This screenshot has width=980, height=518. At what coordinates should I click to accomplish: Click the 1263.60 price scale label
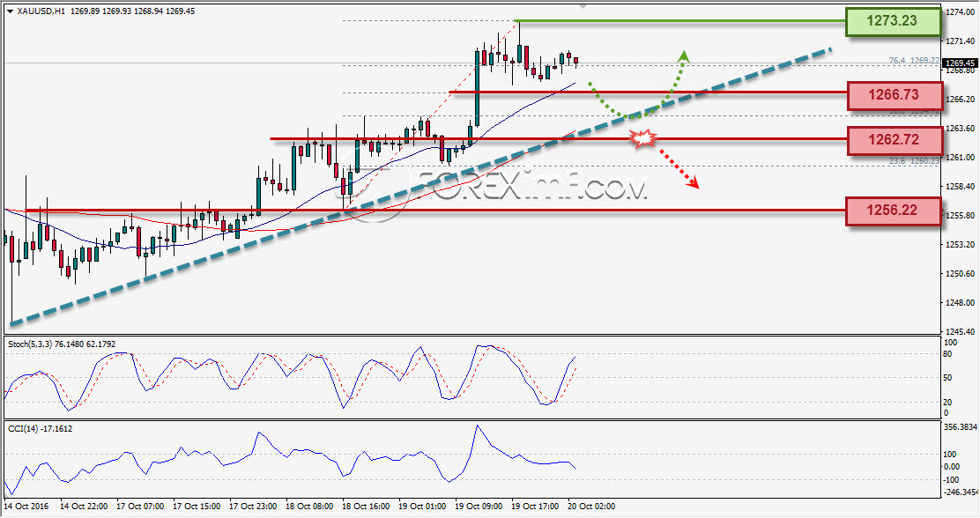click(x=961, y=128)
